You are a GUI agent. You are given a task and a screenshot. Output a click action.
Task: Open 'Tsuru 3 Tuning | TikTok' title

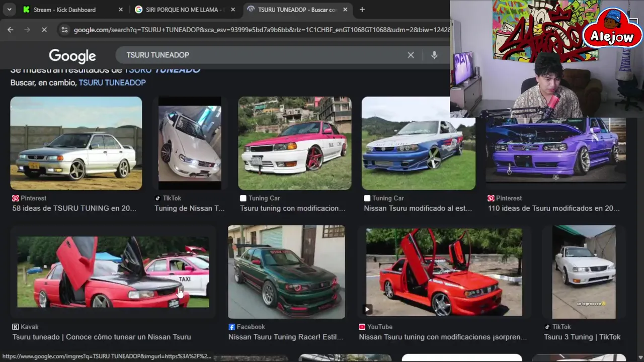[582, 337]
